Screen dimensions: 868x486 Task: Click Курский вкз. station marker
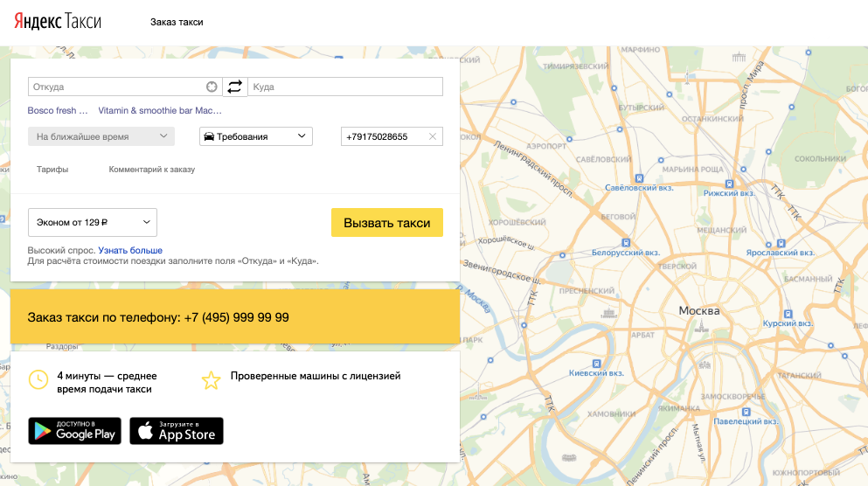click(x=788, y=314)
